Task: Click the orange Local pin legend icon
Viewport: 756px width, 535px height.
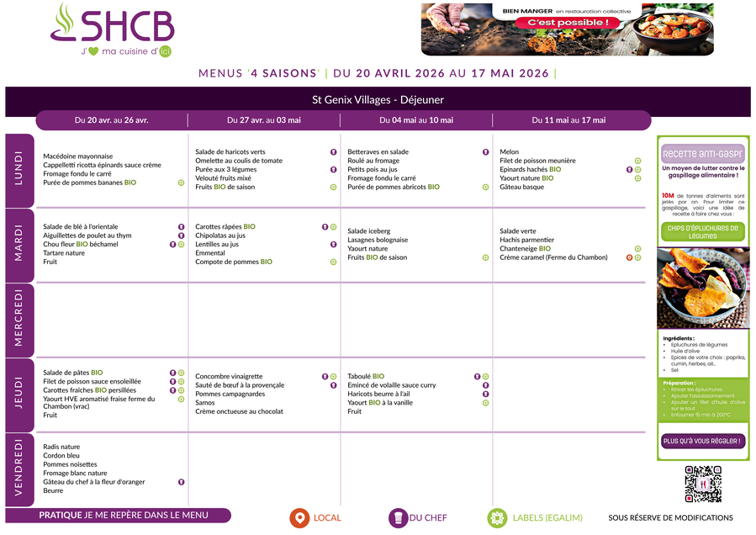Action: [x=299, y=518]
